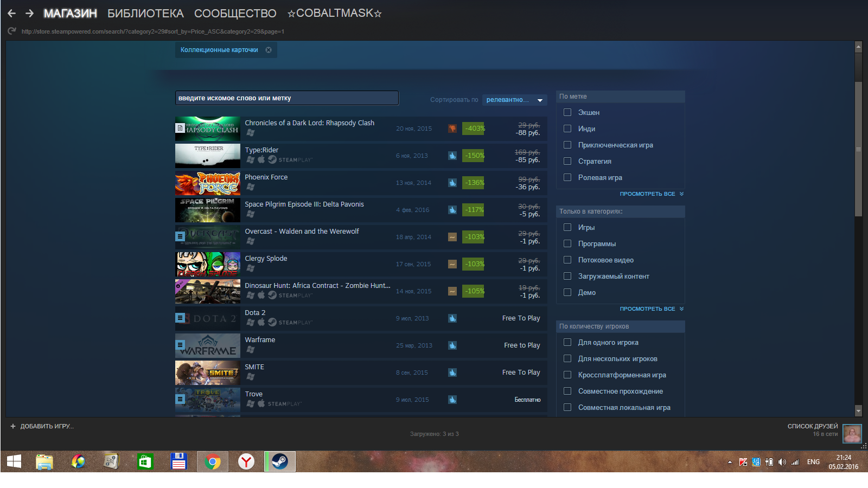Screen dimensions: 868x488
Task: Check the Стратегия tag filter
Action: coord(567,161)
